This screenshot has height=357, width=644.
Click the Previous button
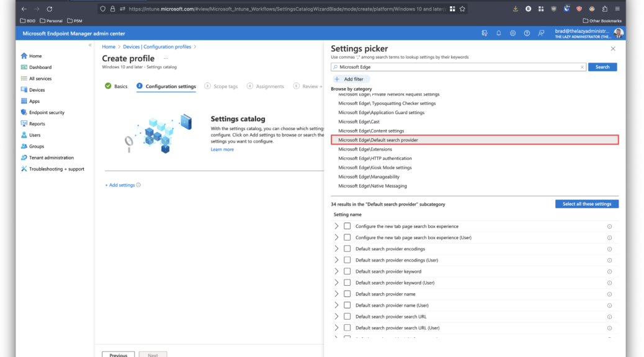click(119, 354)
